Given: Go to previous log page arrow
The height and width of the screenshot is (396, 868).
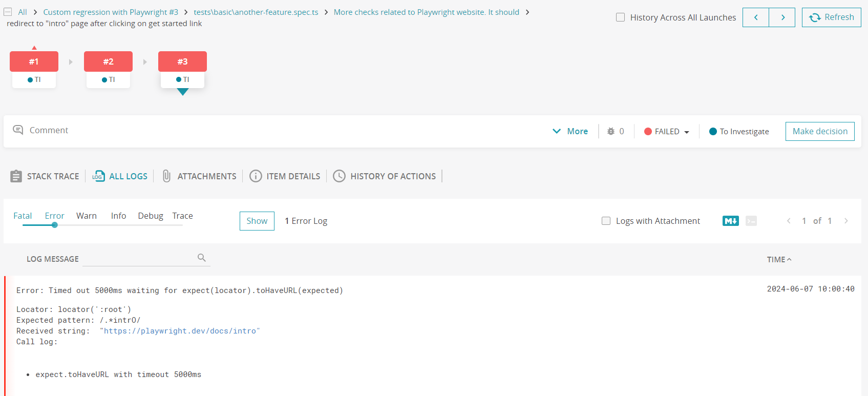Looking at the screenshot, I should [x=789, y=221].
